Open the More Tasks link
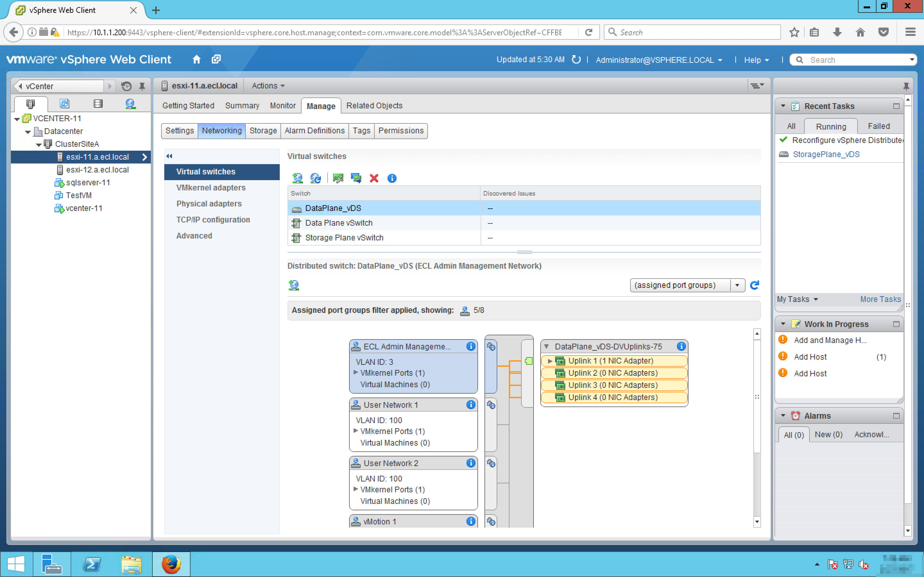The image size is (924, 577). [x=880, y=299]
